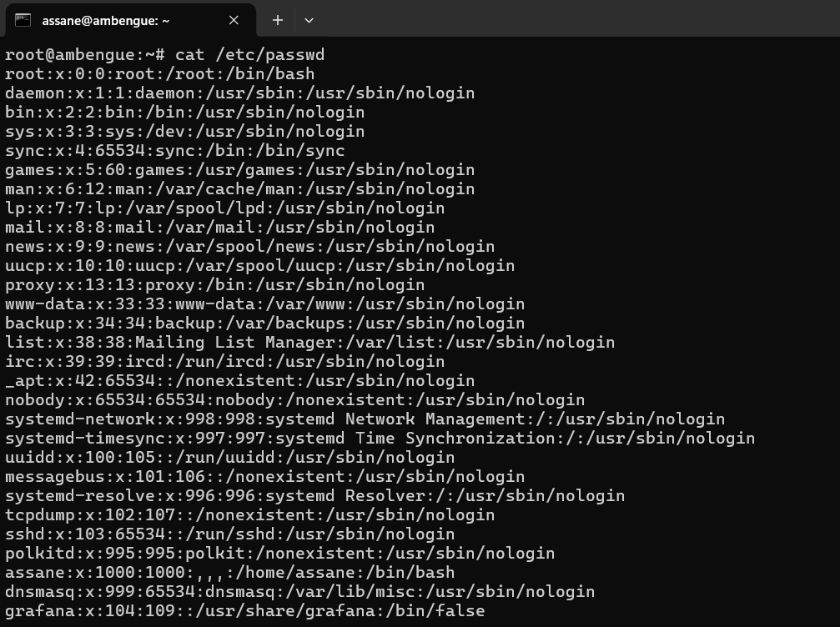
Task: Click the nobody user entry line
Action: (x=294, y=400)
